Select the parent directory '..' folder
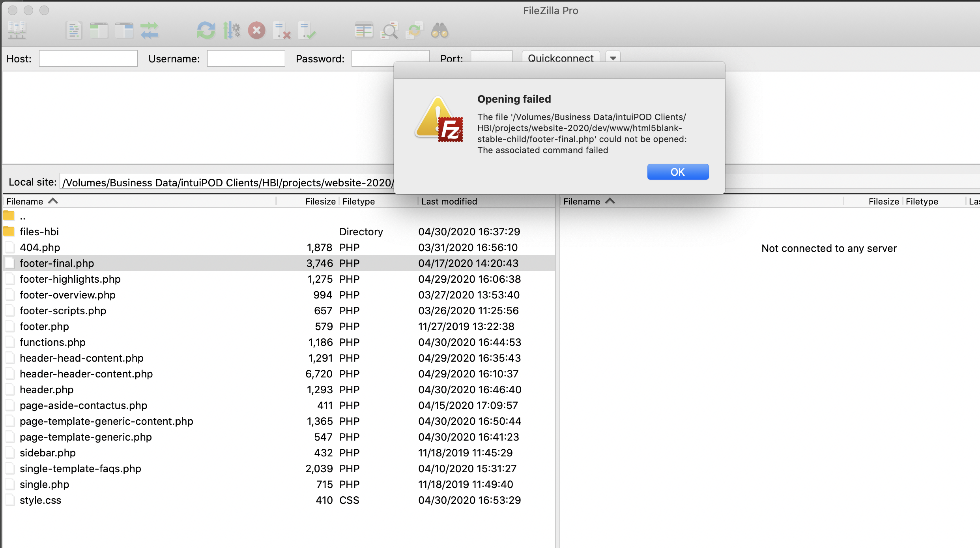Screen dimensions: 980x548 (x=279, y=216)
